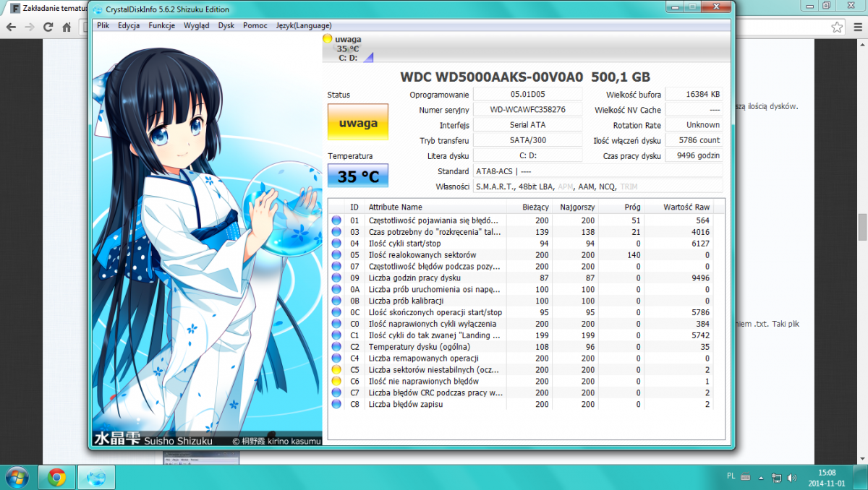868x490 pixels.
Task: Click the 35 °C temperature button
Action: (x=358, y=176)
